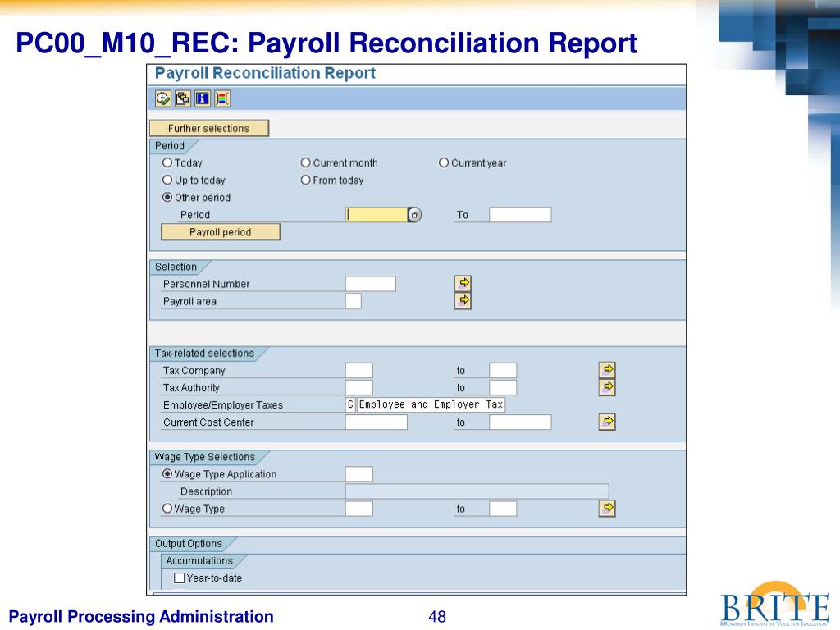The width and height of the screenshot is (840, 630).
Task: Click the Execute clock icon in toolbar
Action: tap(163, 98)
